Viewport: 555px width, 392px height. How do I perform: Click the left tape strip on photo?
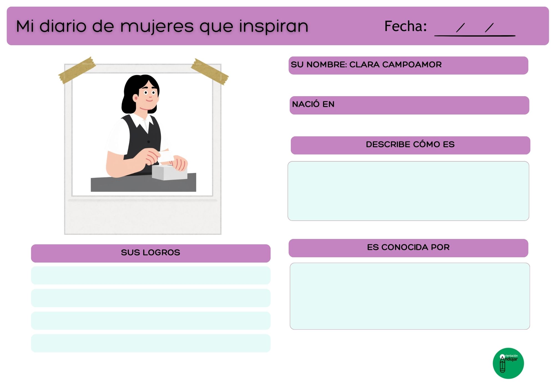tap(77, 70)
